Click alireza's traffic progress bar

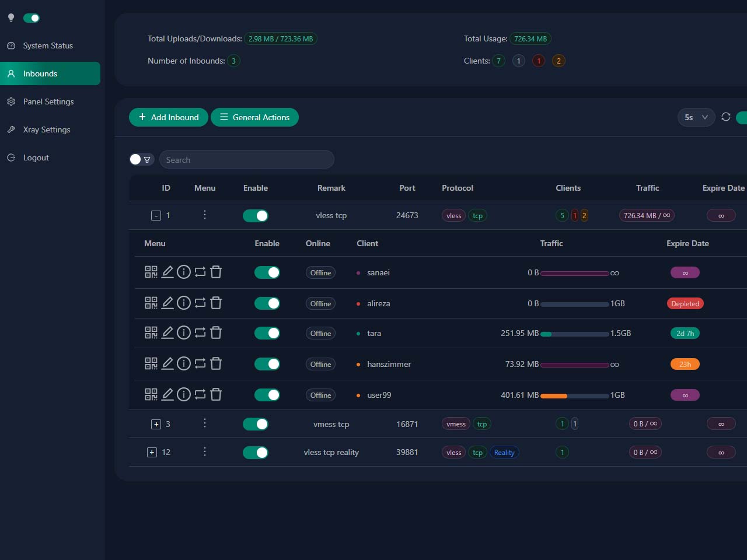(x=575, y=304)
